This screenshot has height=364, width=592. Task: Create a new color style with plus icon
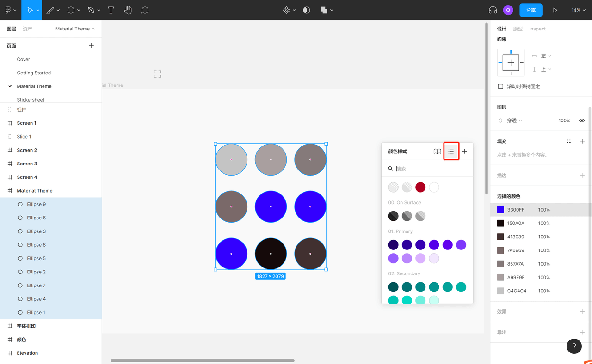[x=464, y=152]
